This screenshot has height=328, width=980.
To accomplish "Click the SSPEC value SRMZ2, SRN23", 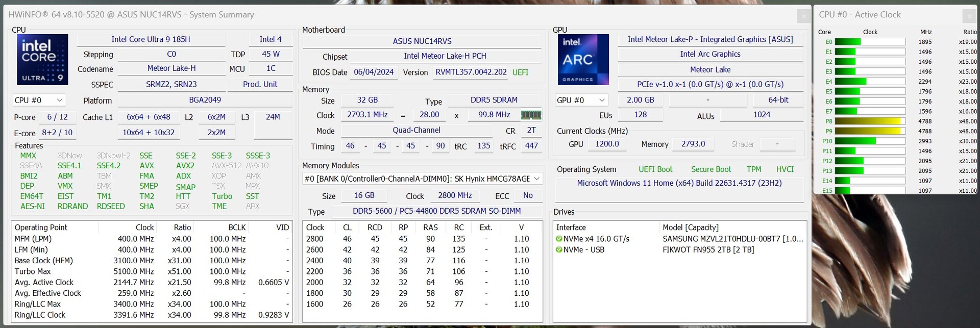I will point(171,84).
